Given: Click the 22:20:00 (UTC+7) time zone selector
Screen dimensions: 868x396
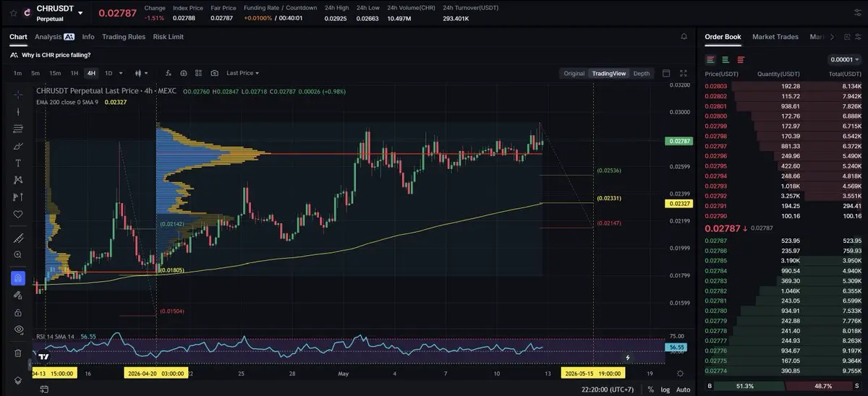Looking at the screenshot, I should click(x=609, y=389).
